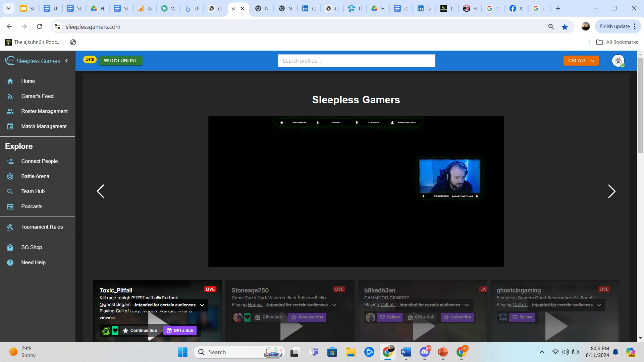This screenshot has width=644, height=362.
Task: Switch to the Facebook tab
Action: (516, 8)
